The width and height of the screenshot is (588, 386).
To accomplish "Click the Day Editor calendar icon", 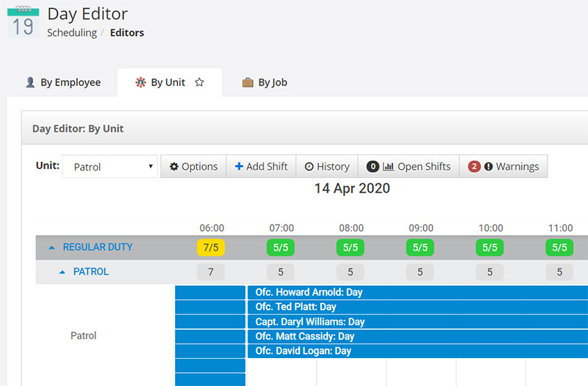I will pos(23,22).
